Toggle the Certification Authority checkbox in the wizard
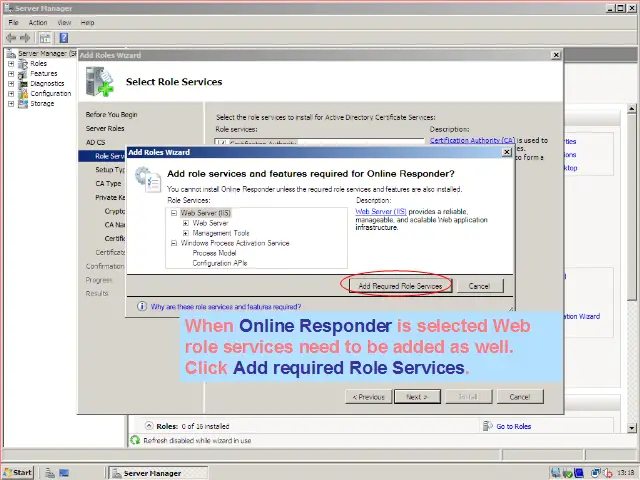Image resolution: width=640 pixels, height=480 pixels. [x=222, y=143]
